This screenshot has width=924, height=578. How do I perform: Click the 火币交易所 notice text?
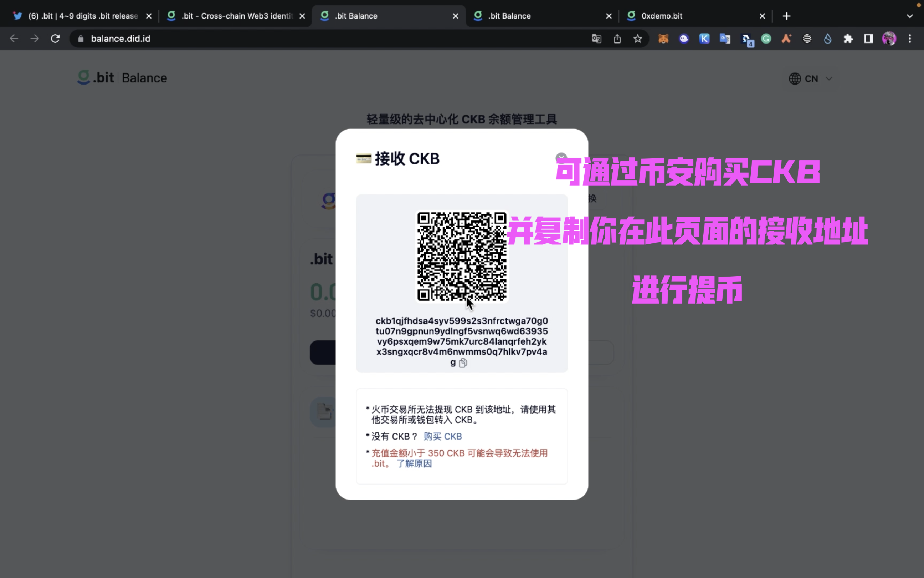point(463,414)
